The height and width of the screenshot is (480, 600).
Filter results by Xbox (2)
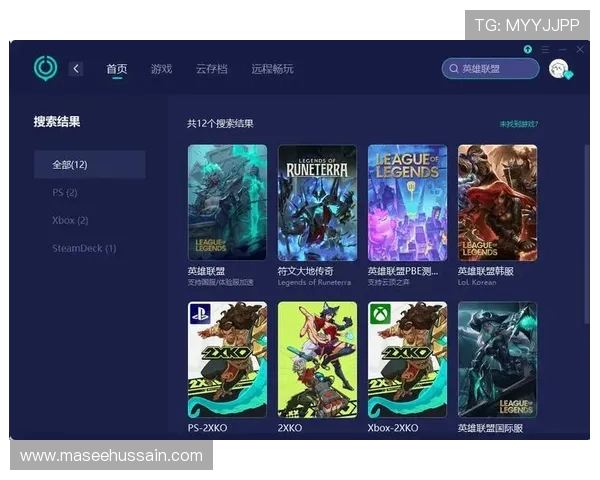pyautogui.click(x=70, y=220)
